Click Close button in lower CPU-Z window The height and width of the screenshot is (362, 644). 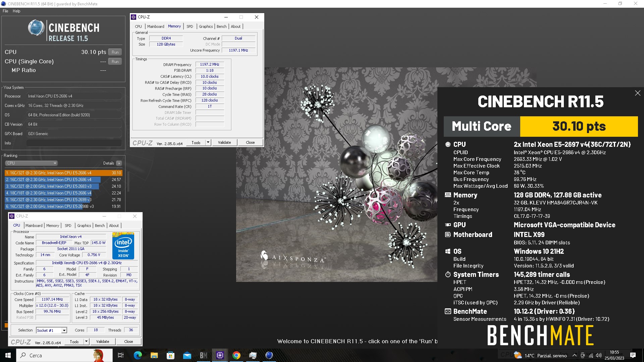tap(128, 342)
